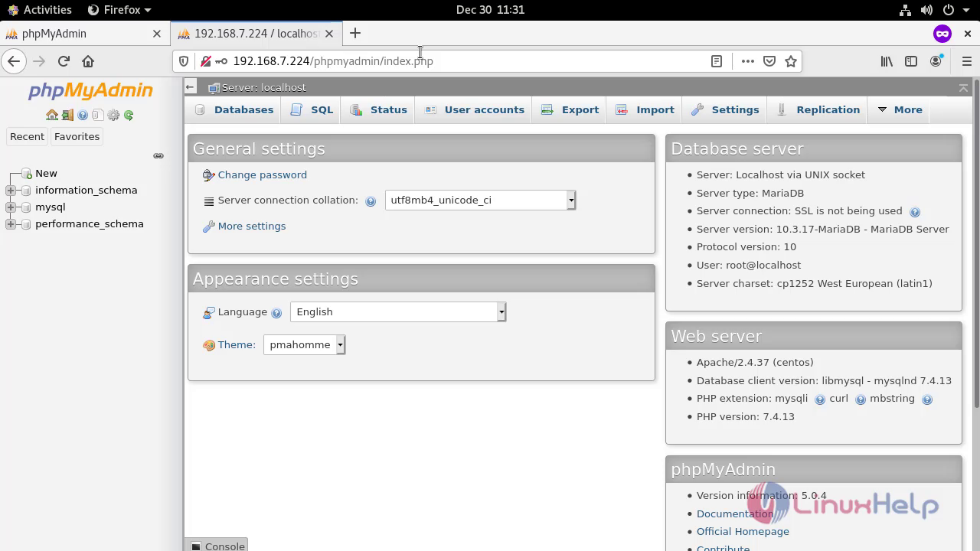
Task: Expand information_schema database tree node
Action: [x=11, y=191]
